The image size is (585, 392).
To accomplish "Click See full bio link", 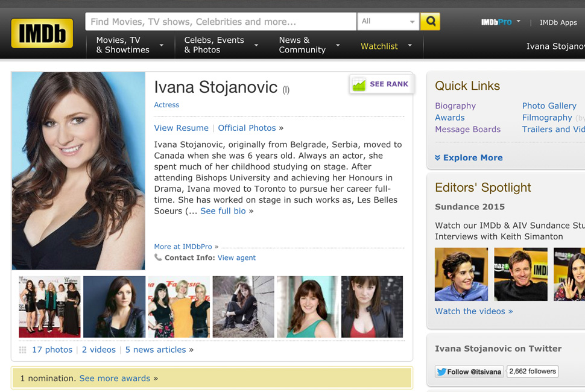I will [223, 211].
